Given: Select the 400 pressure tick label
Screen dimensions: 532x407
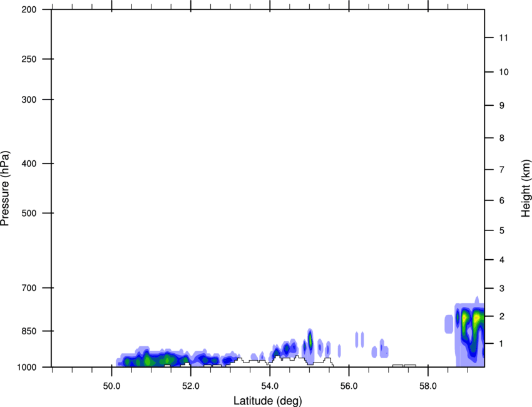Looking at the screenshot, I should pos(29,163).
